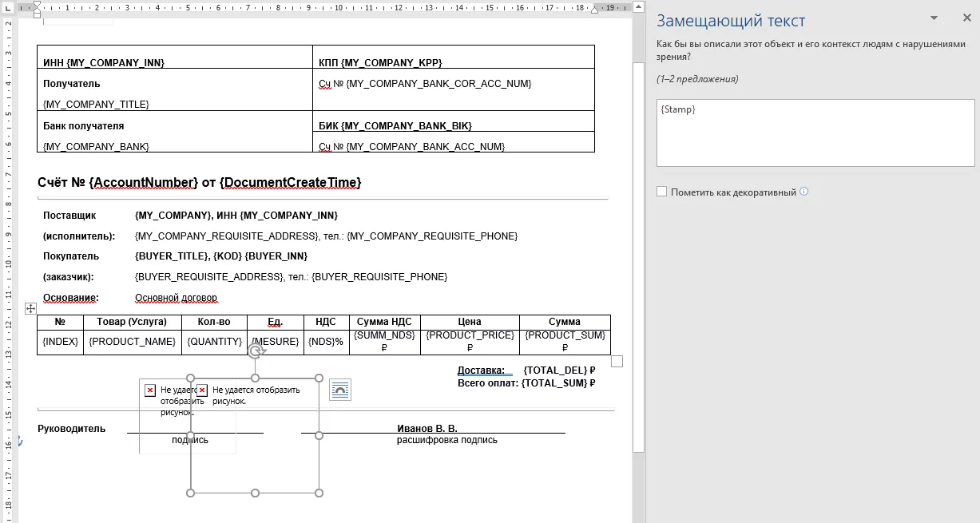Screen dimensions: 980x523
Task: Click the Покупатель label
Action: click(71, 256)
